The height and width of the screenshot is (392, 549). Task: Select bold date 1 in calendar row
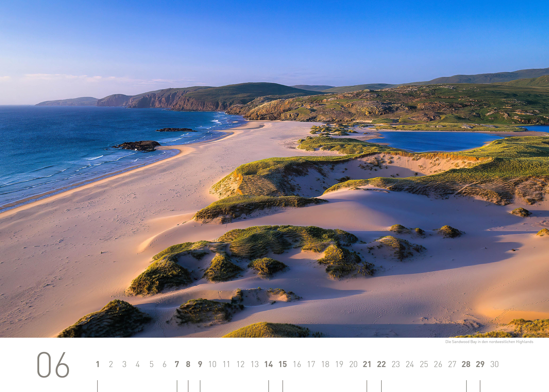pos(98,364)
